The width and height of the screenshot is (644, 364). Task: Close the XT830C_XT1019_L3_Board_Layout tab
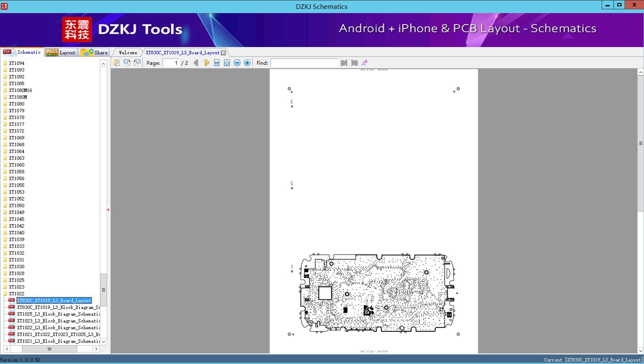(224, 53)
